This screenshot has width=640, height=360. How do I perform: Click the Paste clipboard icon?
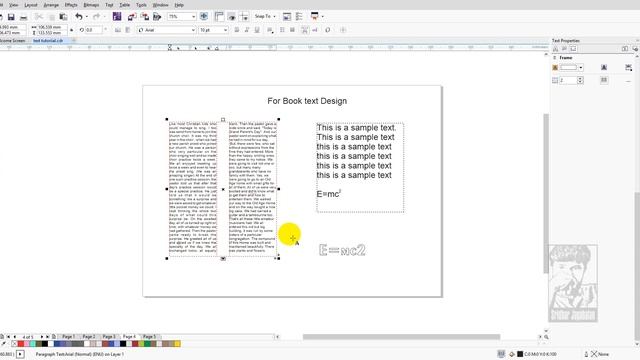tap(63, 17)
